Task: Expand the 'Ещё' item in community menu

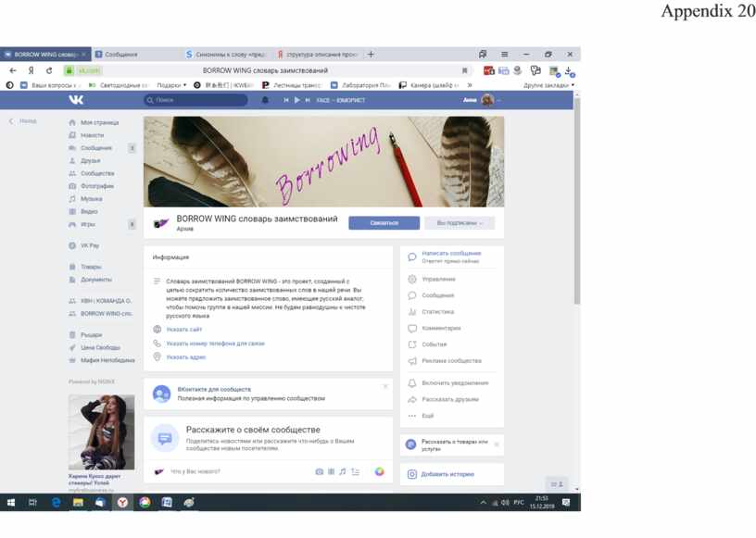Action: tap(428, 416)
